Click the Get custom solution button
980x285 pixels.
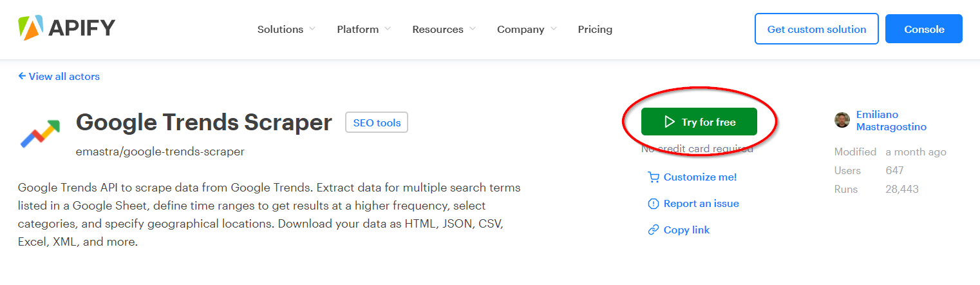click(x=816, y=29)
